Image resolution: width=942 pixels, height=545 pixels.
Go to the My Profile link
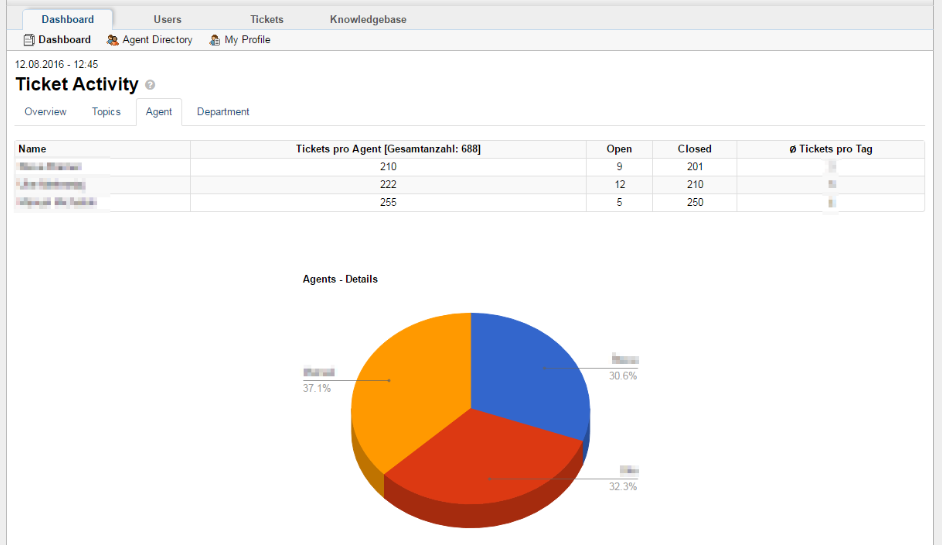pyautogui.click(x=248, y=40)
